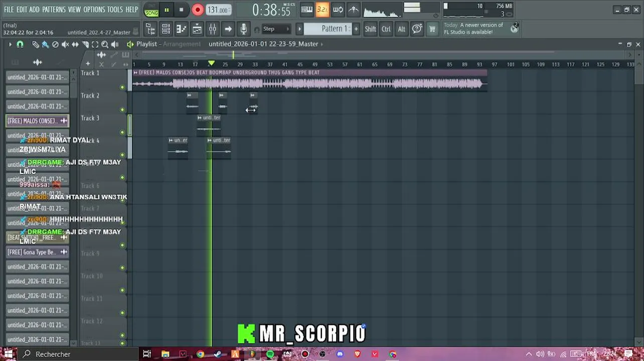Open ADD menu
644x361 pixels.
[34, 10]
